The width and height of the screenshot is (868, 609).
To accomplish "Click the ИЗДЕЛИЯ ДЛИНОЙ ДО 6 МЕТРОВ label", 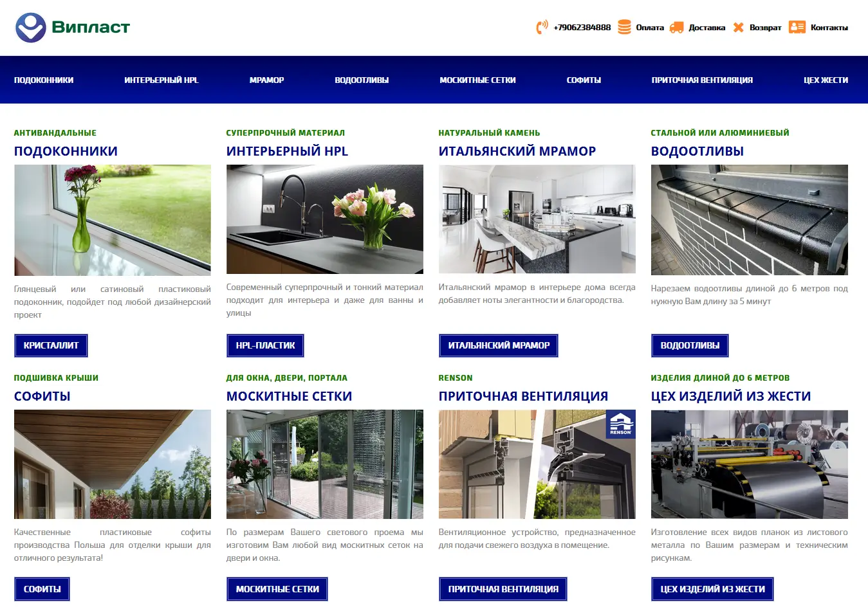I will point(720,378).
